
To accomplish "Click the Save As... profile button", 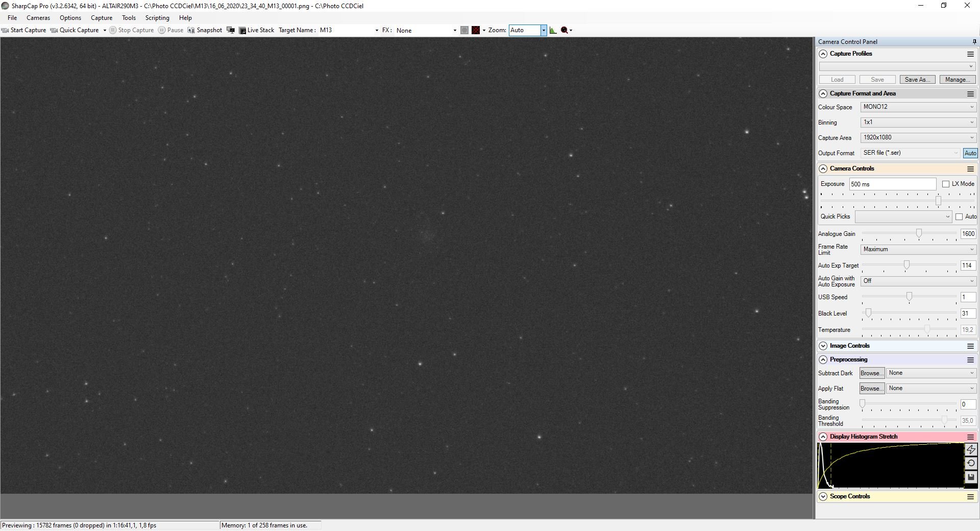I will tap(917, 80).
